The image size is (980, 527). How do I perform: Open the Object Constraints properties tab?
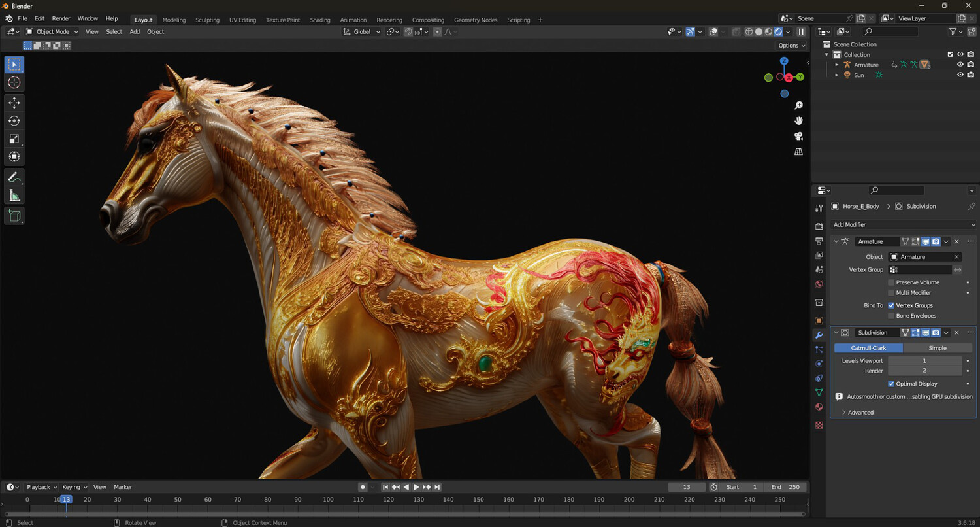819,378
